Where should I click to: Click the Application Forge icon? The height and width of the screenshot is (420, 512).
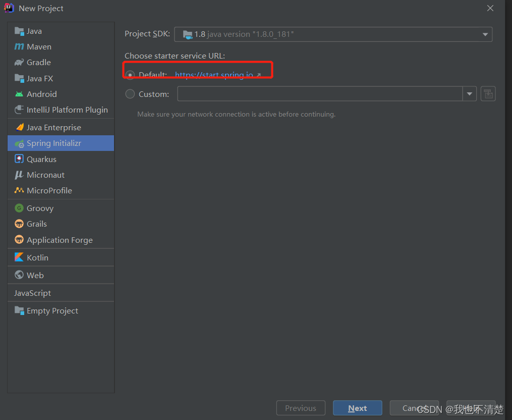(x=19, y=240)
